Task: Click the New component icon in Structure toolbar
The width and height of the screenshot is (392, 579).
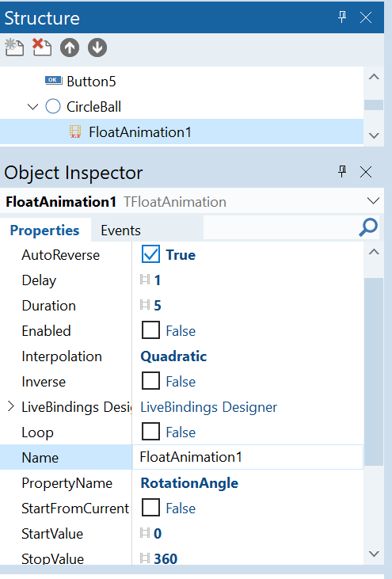Action: coord(14,48)
